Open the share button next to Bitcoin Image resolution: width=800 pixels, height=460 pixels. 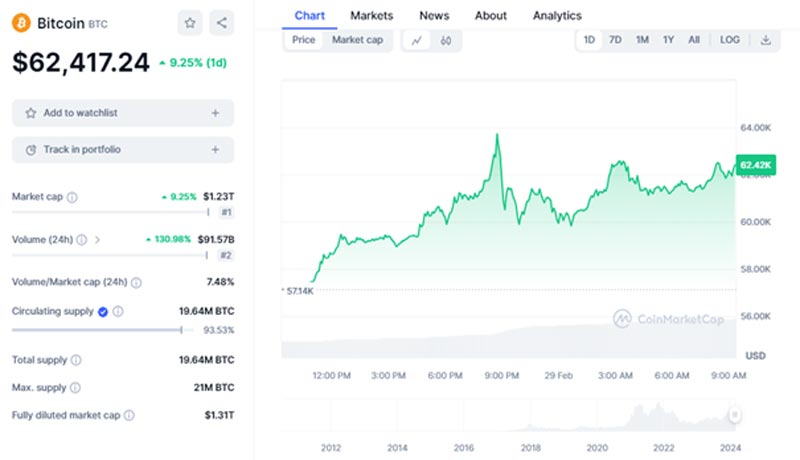pyautogui.click(x=221, y=23)
